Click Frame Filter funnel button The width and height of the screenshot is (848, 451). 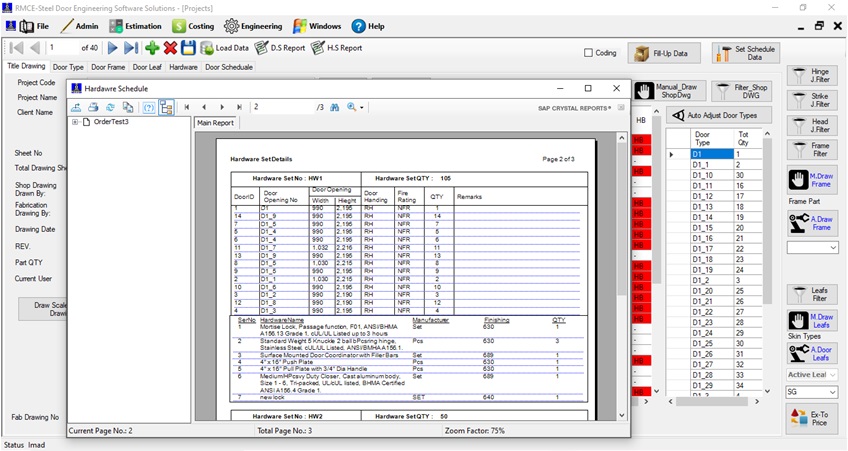812,150
